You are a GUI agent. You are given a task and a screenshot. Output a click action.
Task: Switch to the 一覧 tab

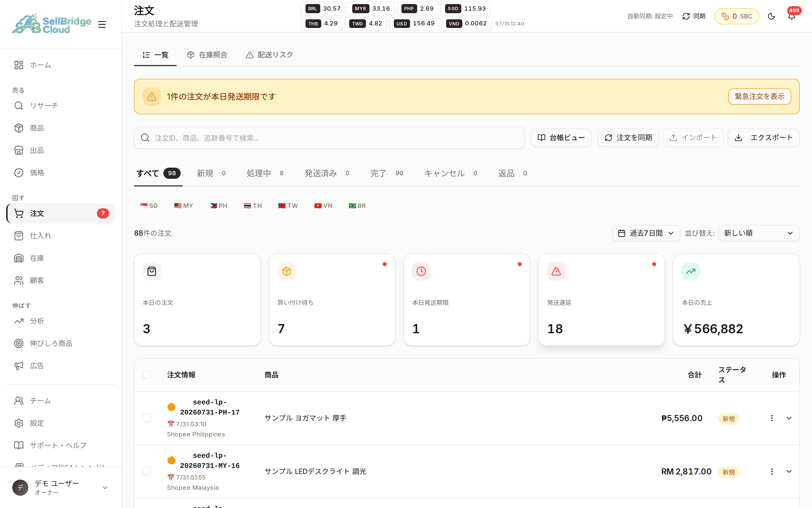[x=155, y=55]
